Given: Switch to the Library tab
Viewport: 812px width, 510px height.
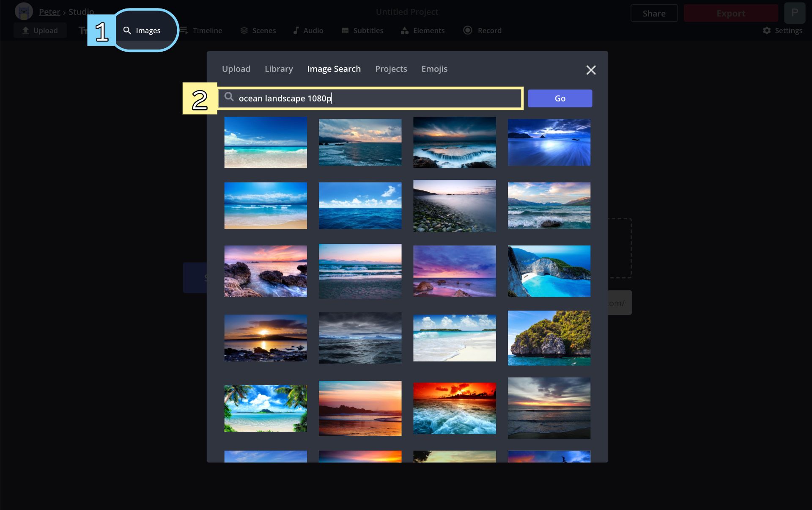Looking at the screenshot, I should pos(279,69).
